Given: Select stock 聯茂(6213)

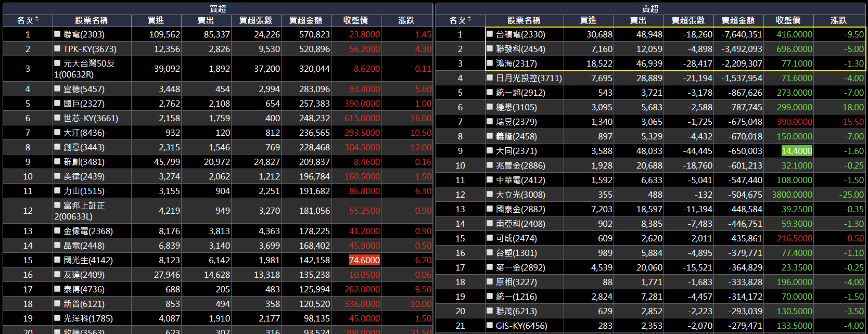Looking at the screenshot, I should 516,311.
